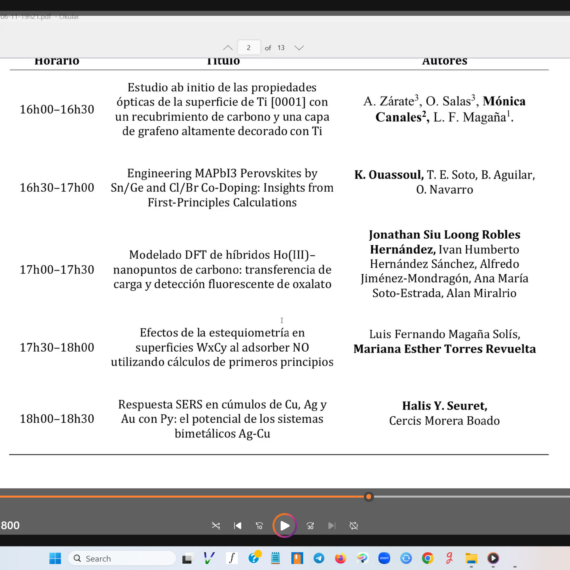The height and width of the screenshot is (570, 570).
Task: Click author 'Halis Y. Seuret,'
Action: click(445, 406)
